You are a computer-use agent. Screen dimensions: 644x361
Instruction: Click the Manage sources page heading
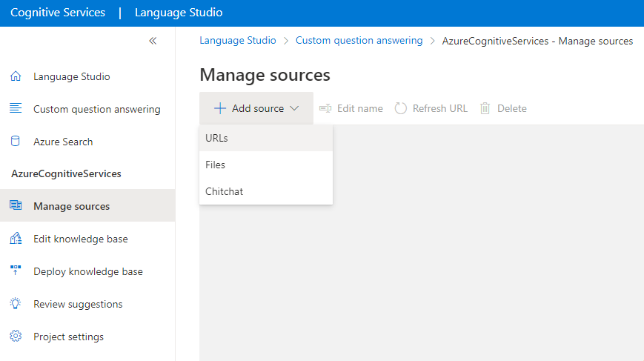pyautogui.click(x=265, y=75)
